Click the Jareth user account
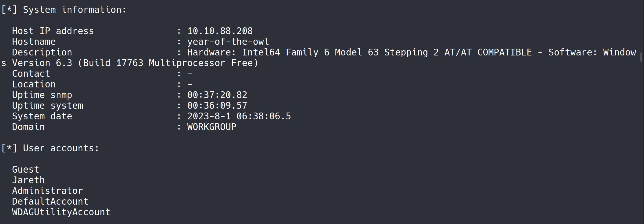Viewport: 644px width, 224px height. click(28, 180)
